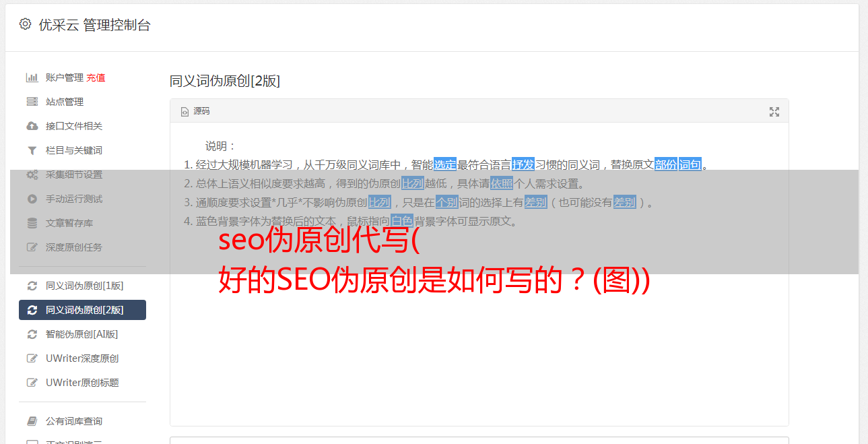The height and width of the screenshot is (444, 868).
Task: Click the settings gear icon beside 优采云
Action: coord(25,24)
